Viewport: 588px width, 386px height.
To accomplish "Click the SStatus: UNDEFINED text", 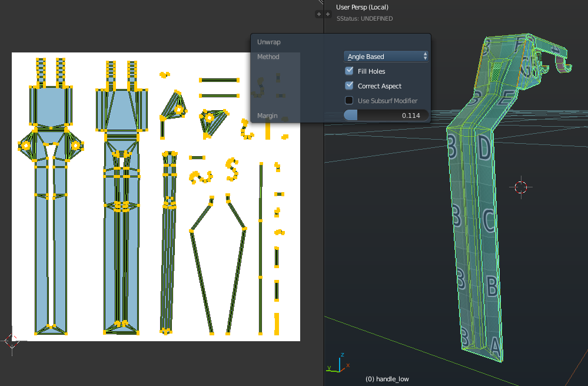I will [x=364, y=18].
